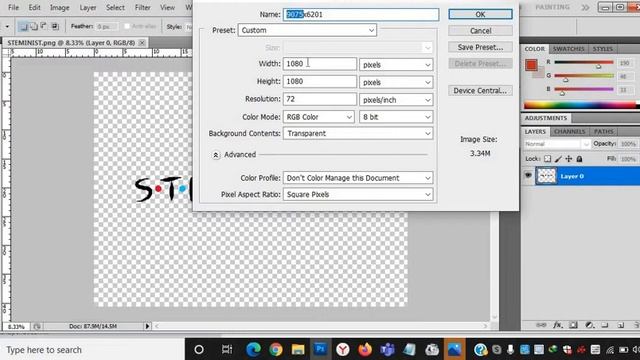
Task: Switch to the Channels tab
Action: pyautogui.click(x=569, y=131)
